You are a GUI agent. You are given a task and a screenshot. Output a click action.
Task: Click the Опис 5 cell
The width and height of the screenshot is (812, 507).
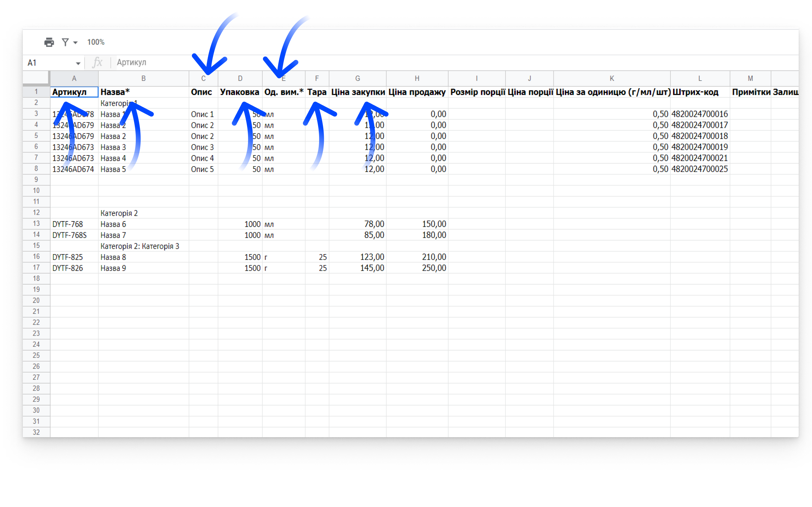tap(203, 169)
